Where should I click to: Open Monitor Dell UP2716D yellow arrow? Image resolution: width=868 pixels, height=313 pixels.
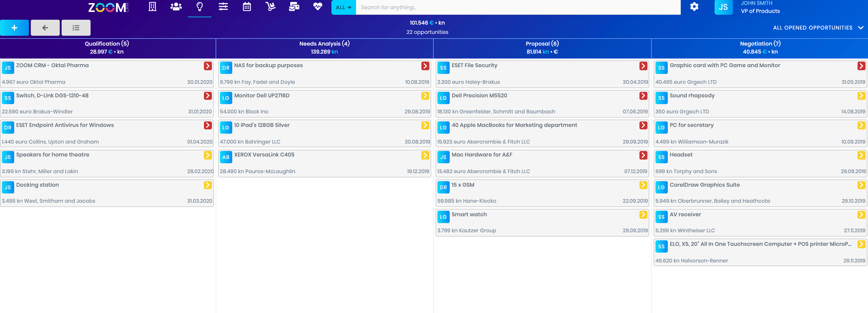pyautogui.click(x=425, y=96)
